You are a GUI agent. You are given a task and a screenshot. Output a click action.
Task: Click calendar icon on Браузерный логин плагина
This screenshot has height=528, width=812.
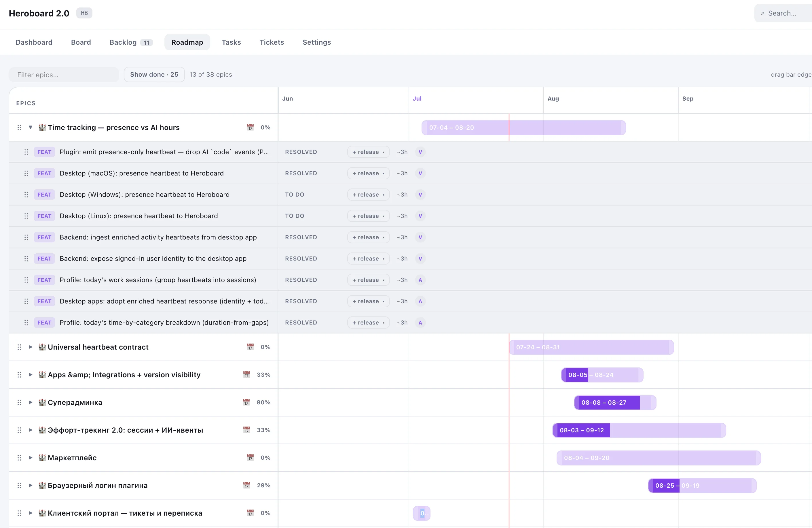(246, 485)
